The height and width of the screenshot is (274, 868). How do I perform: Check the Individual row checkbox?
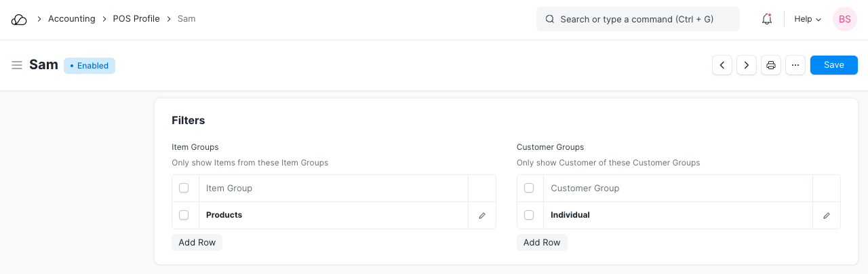[529, 215]
